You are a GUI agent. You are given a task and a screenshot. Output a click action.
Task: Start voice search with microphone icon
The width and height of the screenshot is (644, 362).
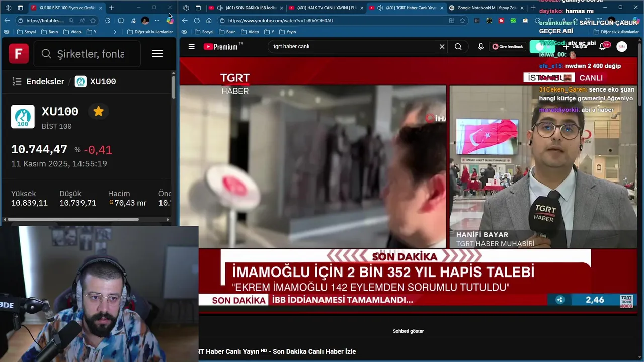click(480, 46)
